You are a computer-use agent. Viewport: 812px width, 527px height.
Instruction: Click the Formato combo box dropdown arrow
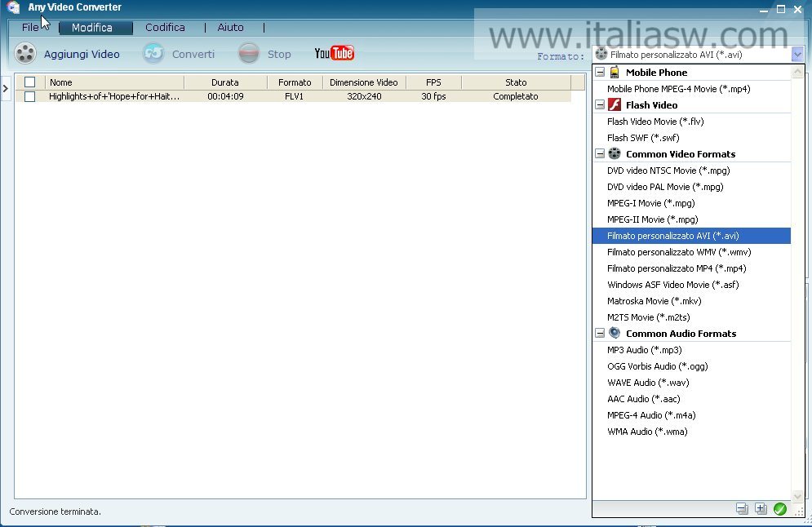tap(797, 55)
